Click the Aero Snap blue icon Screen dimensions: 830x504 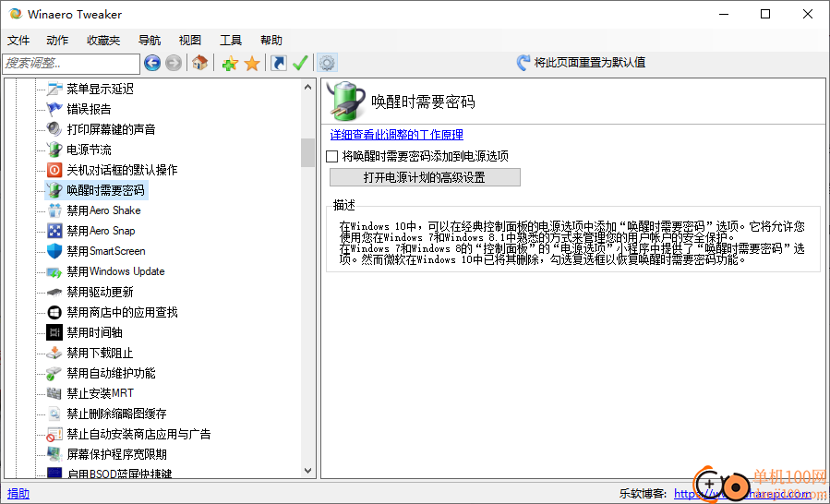[54, 231]
